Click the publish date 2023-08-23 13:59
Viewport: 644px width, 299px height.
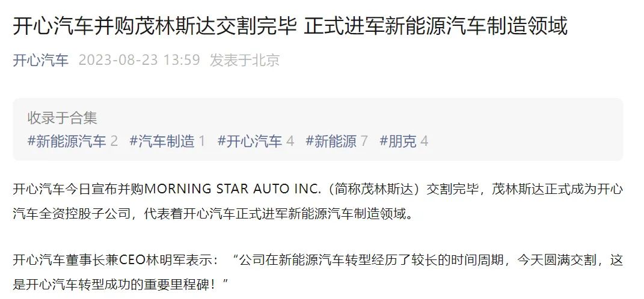140,60
